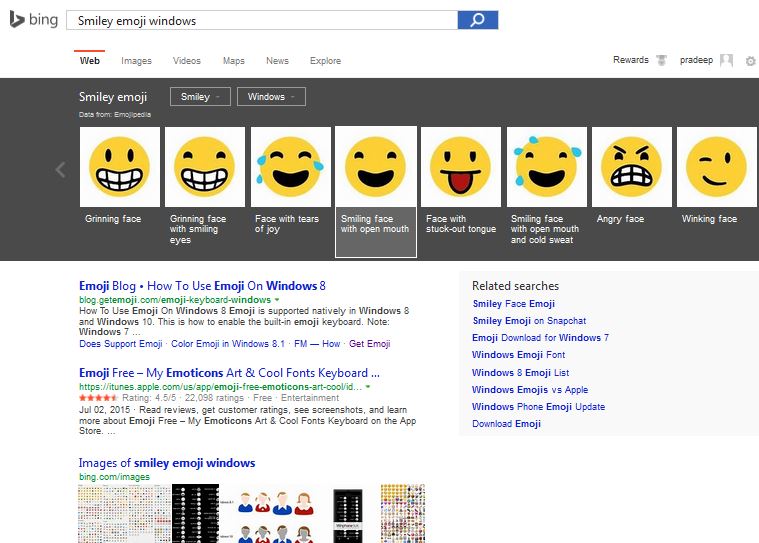Open the Smiley dropdown filter
Viewport: 759px width, 543px height.
pyautogui.click(x=200, y=97)
